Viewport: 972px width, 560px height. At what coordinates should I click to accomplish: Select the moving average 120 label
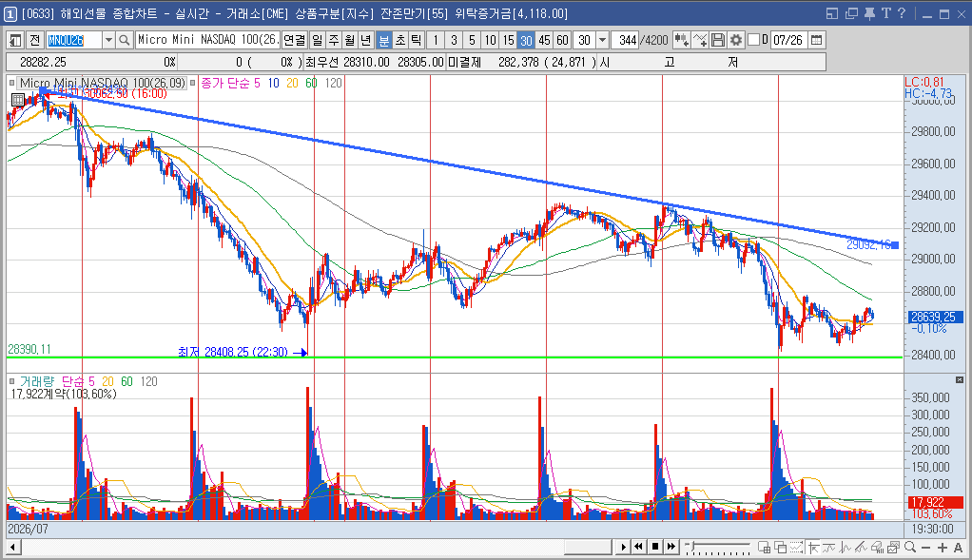[334, 83]
